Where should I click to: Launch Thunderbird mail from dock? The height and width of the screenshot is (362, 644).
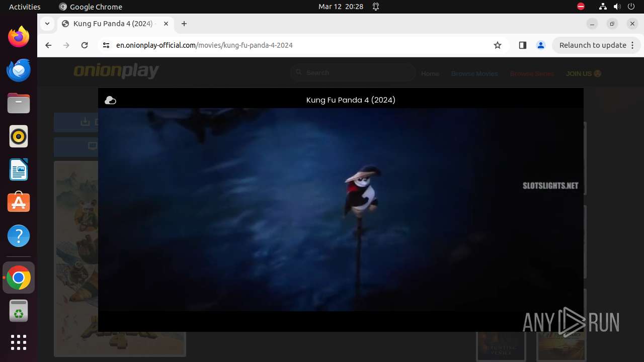(19, 70)
